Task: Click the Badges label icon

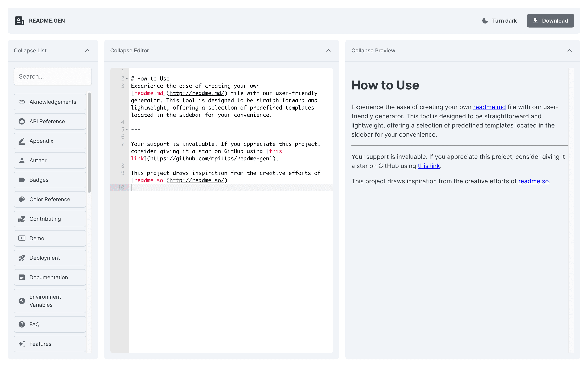Action: coord(22,180)
